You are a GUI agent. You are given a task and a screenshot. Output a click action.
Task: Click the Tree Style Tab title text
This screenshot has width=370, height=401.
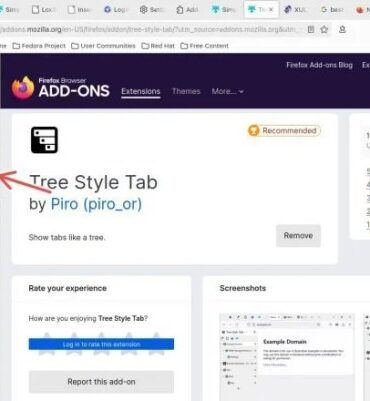tap(94, 182)
